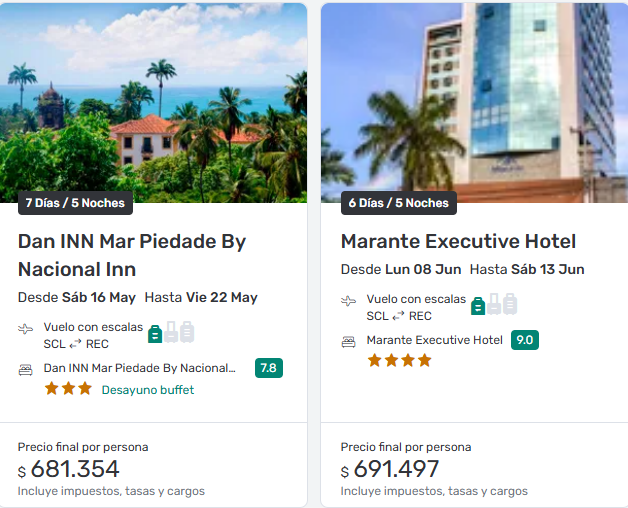Click the green backpack icon in the Marante Executive card

tap(478, 305)
